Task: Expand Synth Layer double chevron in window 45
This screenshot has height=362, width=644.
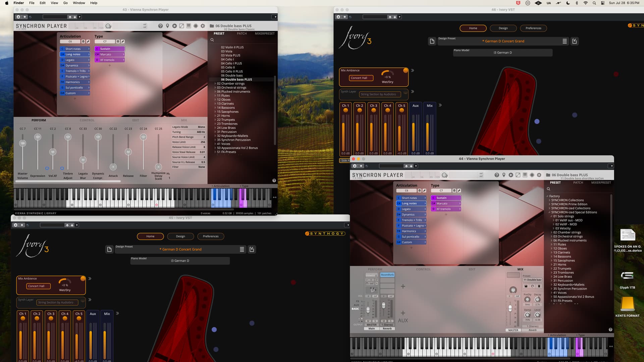Action: (90, 300)
